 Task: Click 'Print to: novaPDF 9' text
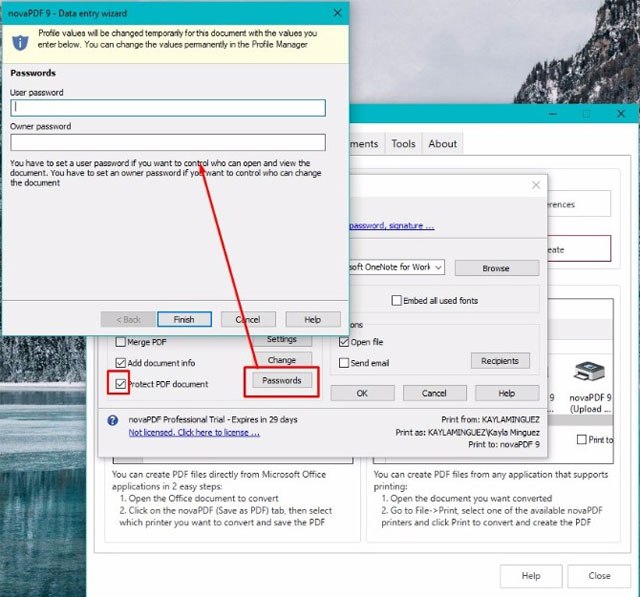click(504, 444)
